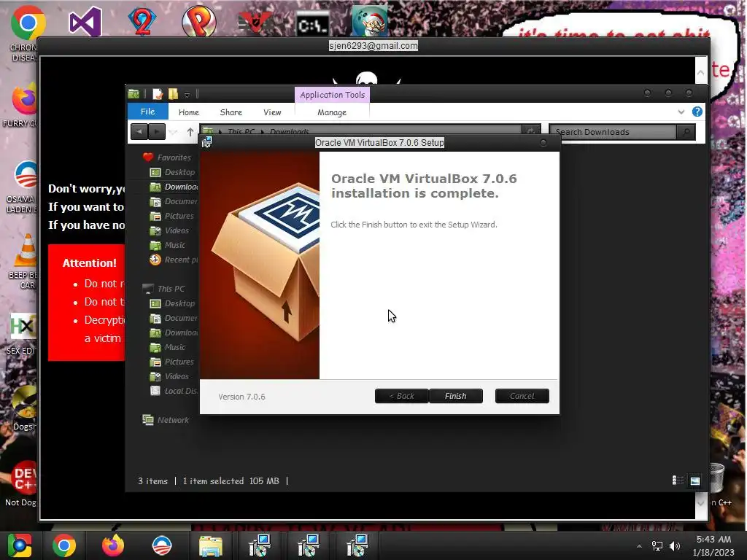Select Application Tools contextual tab
The height and width of the screenshot is (560, 747).
tap(333, 95)
